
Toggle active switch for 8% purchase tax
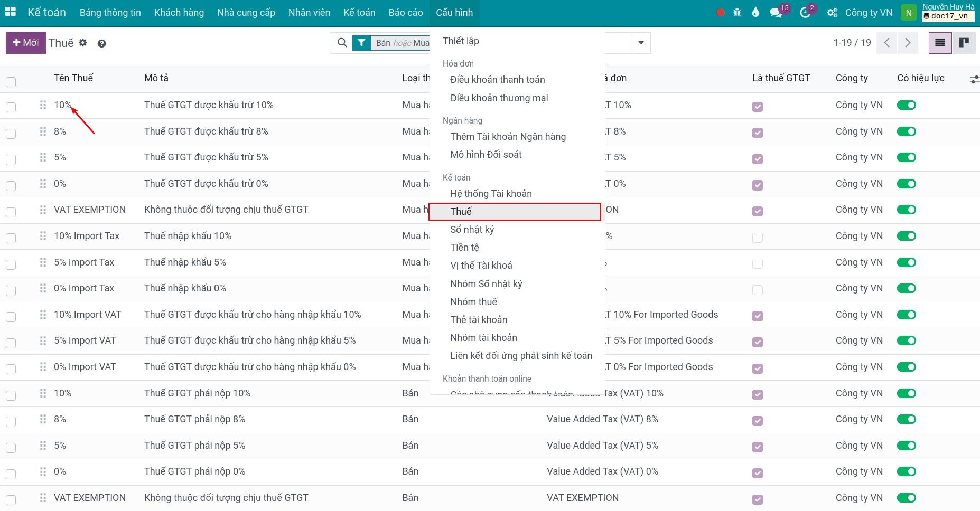[906, 131]
